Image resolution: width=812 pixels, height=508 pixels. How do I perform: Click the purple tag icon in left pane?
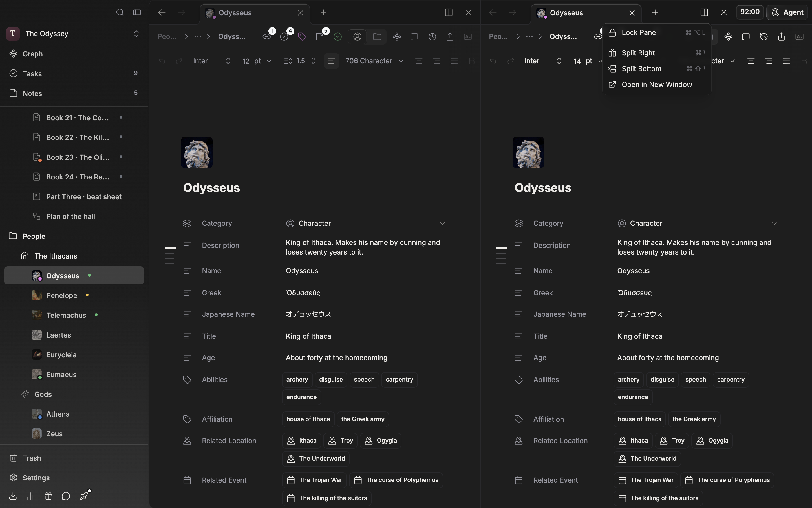pos(302,37)
